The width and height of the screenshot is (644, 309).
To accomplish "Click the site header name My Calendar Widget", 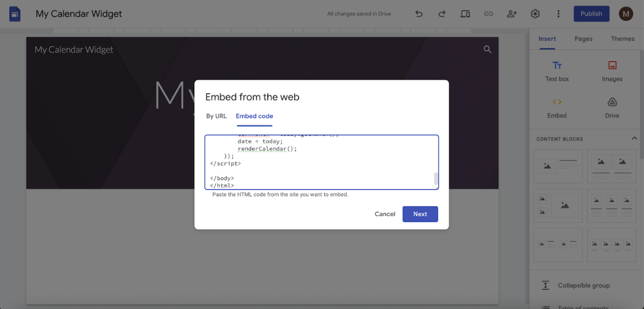I will 74,50.
